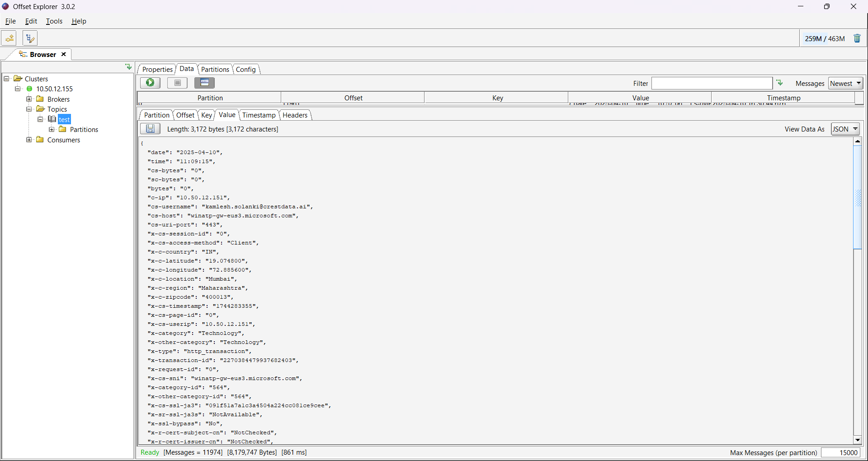Select the Partition detail tab
The width and height of the screenshot is (868, 461).
click(157, 115)
